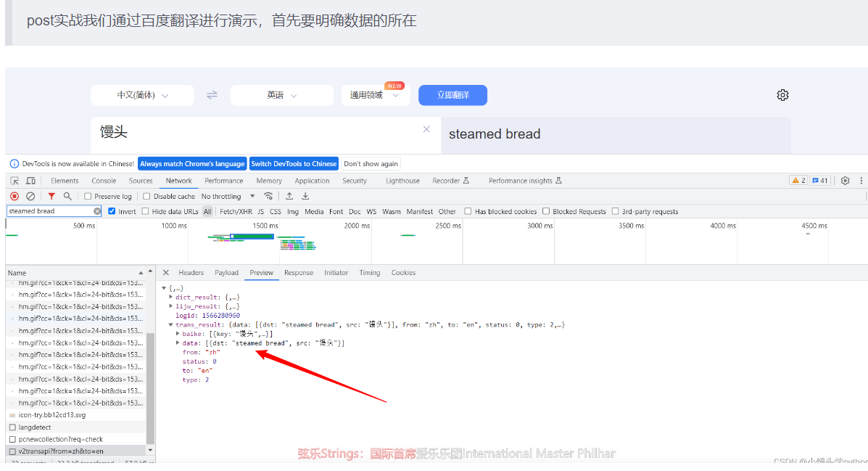
Task: Open target language 英语 dropdown
Action: pyautogui.click(x=282, y=95)
